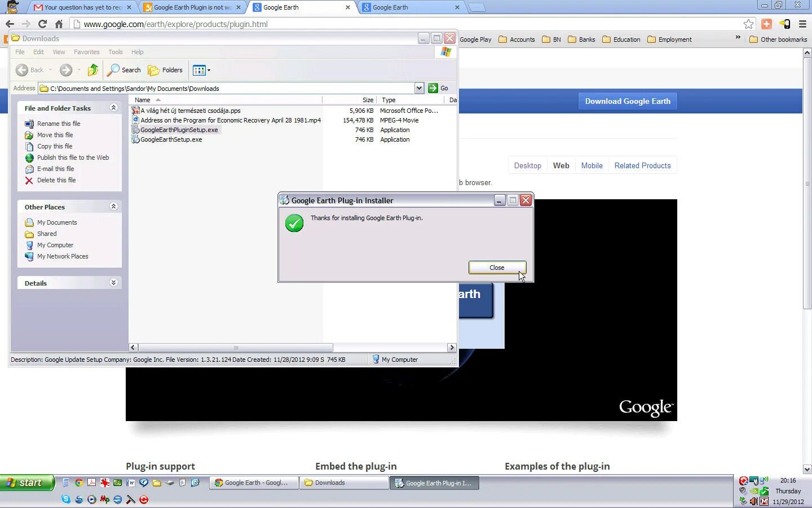Open the Chrome menu
Image resolution: width=812 pixels, height=508 pixels.
802,24
